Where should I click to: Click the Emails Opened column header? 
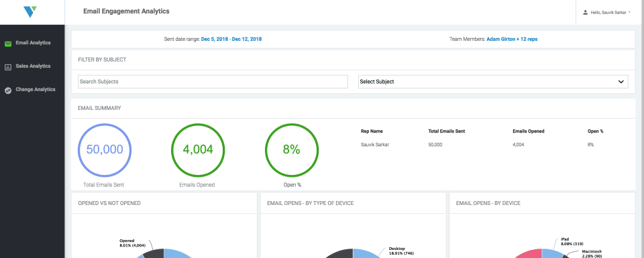click(x=529, y=131)
